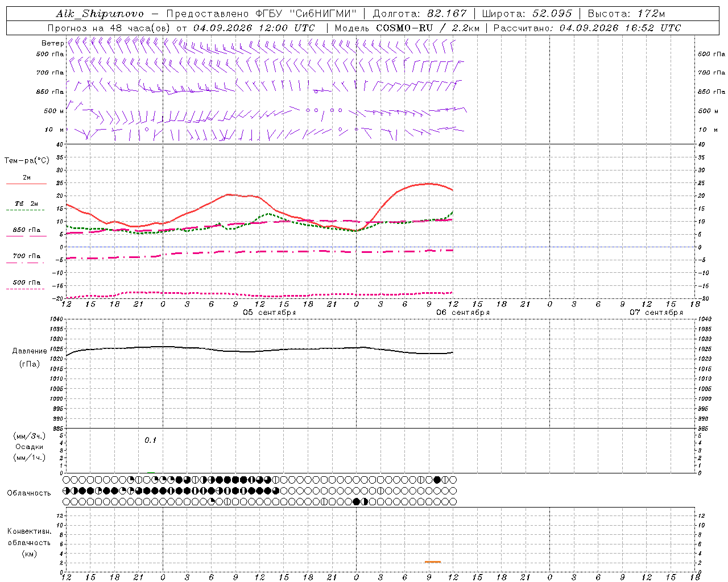Click the 06 сентября date label
Image resolution: width=728 pixels, height=582 pixels.
click(463, 312)
